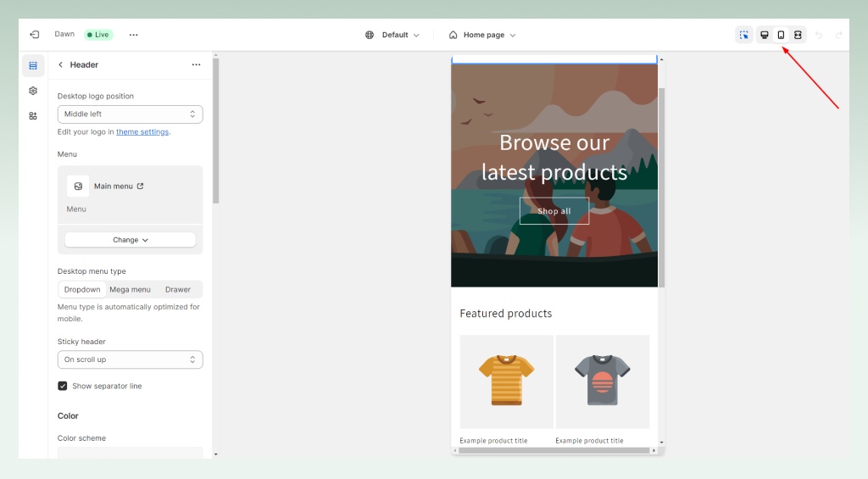Image resolution: width=868 pixels, height=479 pixels.
Task: Click Shop all button in preview
Action: (x=554, y=211)
